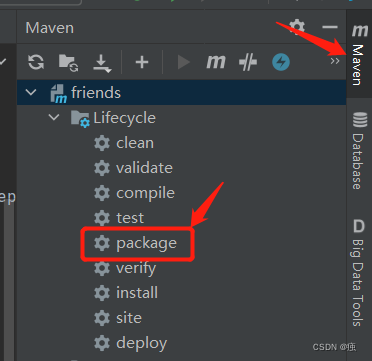This screenshot has width=372, height=361.
Task: Click gear icon next to site
Action: (102, 318)
